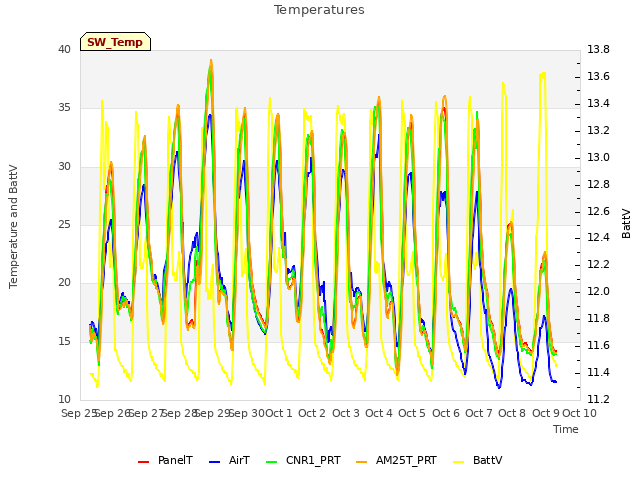Click the right axis value 13.2
The height and width of the screenshot is (480, 640).
tap(598, 130)
